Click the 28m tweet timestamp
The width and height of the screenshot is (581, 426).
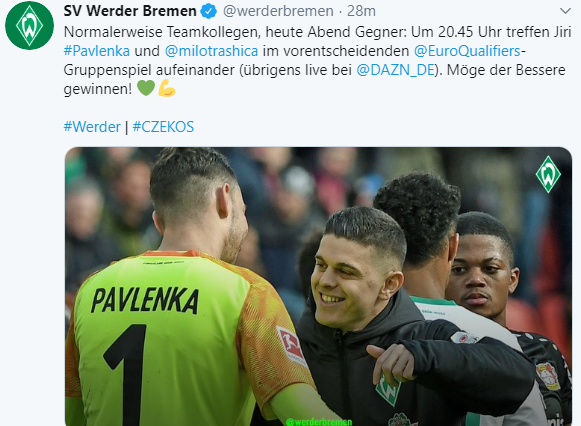[x=361, y=11]
